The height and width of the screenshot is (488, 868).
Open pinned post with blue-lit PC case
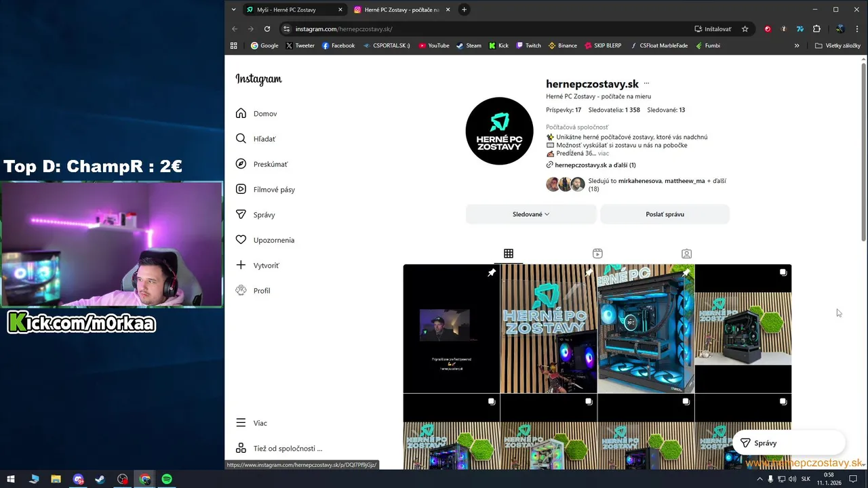click(646, 329)
